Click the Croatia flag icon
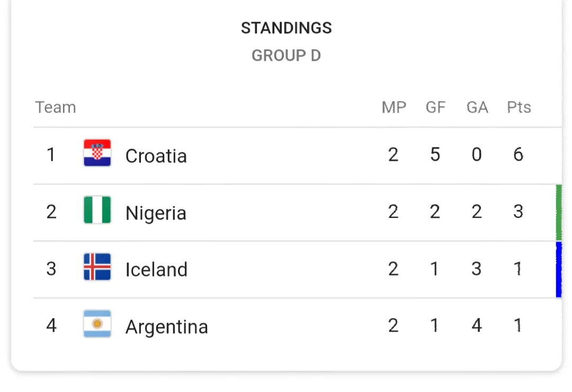The width and height of the screenshot is (572, 392). click(97, 153)
